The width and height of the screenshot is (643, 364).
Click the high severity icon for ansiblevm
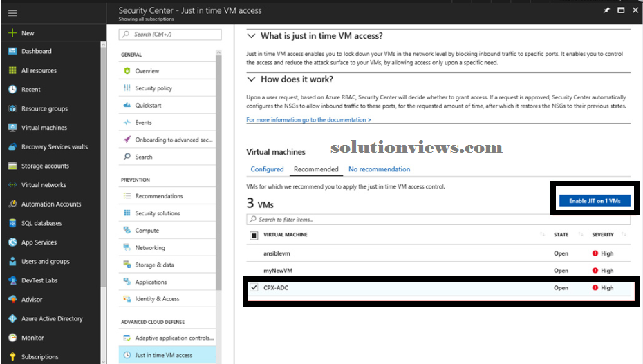[x=595, y=253]
